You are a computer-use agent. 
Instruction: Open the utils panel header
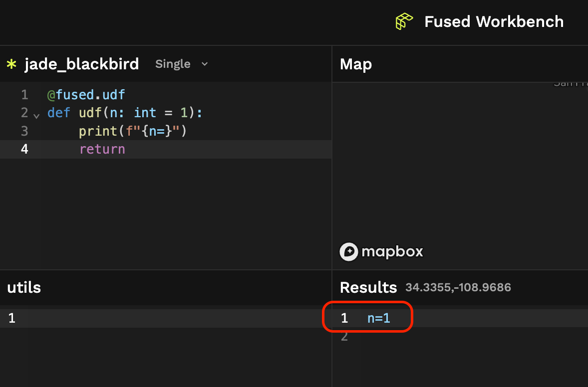point(24,287)
